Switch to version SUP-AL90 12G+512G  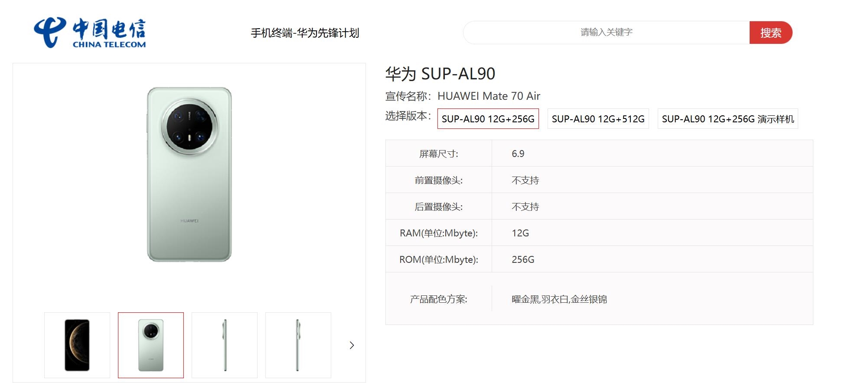click(x=598, y=119)
